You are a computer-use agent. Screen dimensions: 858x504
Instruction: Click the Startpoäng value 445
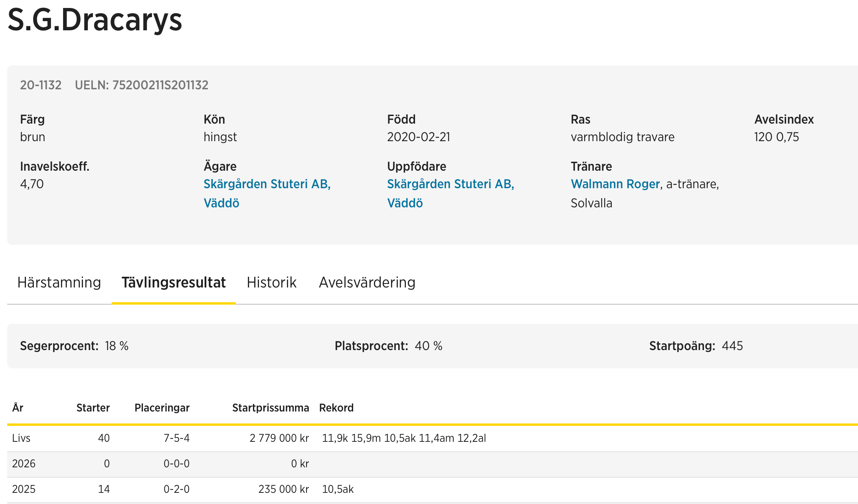point(732,346)
